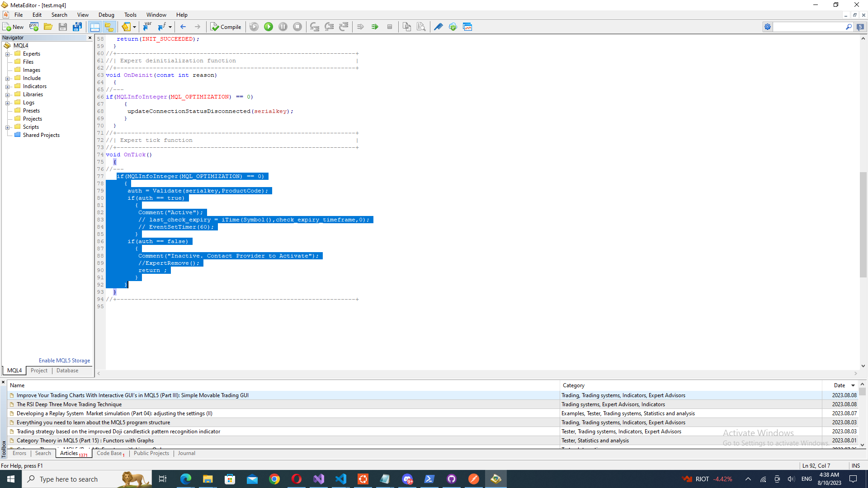Open Chrome from the taskbar
Image resolution: width=868 pixels, height=488 pixels.
(274, 479)
